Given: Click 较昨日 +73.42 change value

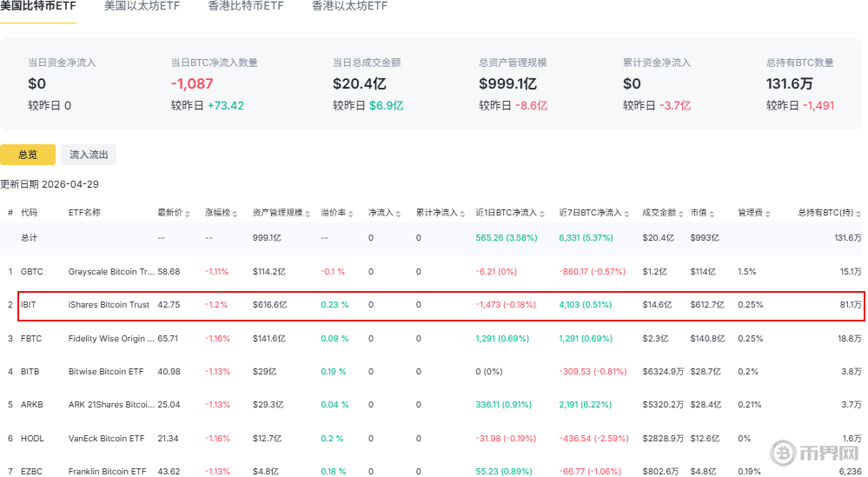Looking at the screenshot, I should pos(225,106).
